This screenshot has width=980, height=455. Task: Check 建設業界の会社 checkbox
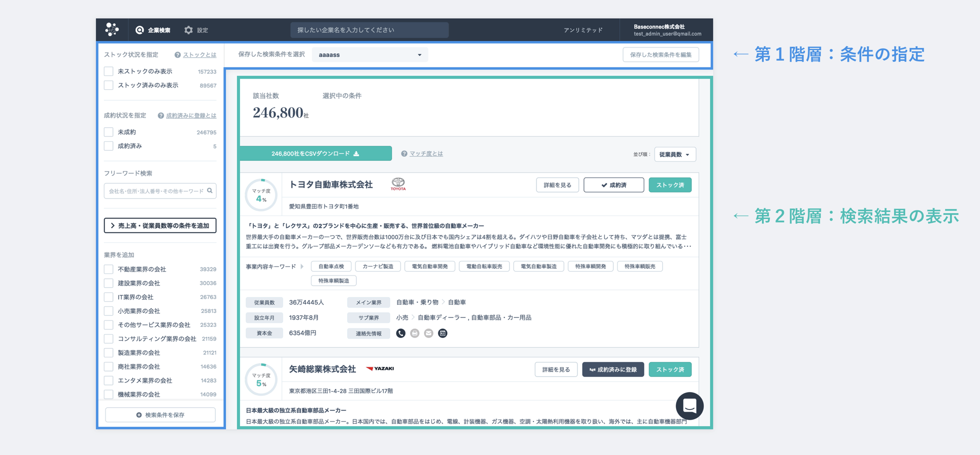point(108,283)
